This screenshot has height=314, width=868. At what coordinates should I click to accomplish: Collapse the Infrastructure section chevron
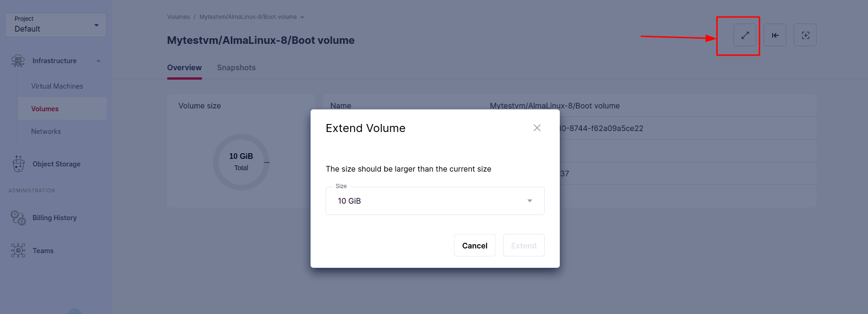pos(98,60)
